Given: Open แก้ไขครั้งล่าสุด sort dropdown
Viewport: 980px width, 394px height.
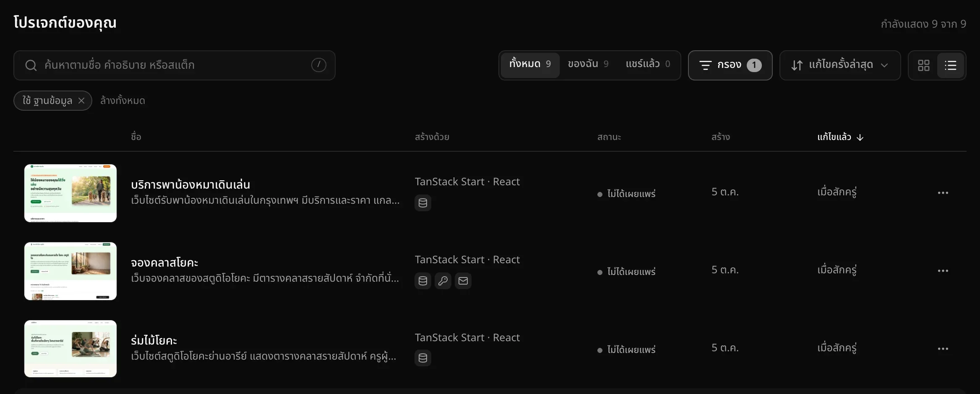Looking at the screenshot, I should pos(840,65).
